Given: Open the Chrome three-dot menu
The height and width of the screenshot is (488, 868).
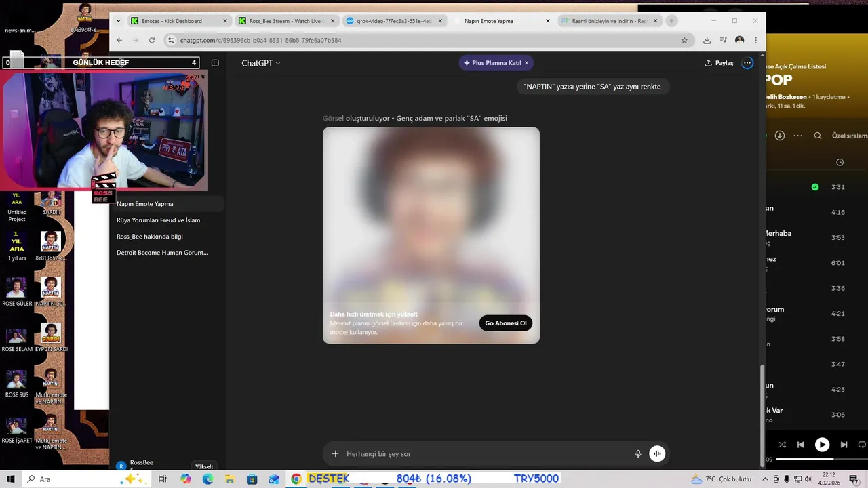Looking at the screenshot, I should [755, 40].
